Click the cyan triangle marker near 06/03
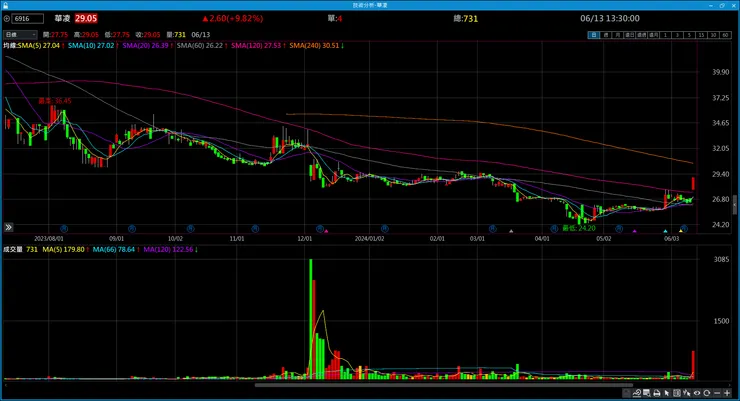The image size is (740, 401). tap(665, 231)
